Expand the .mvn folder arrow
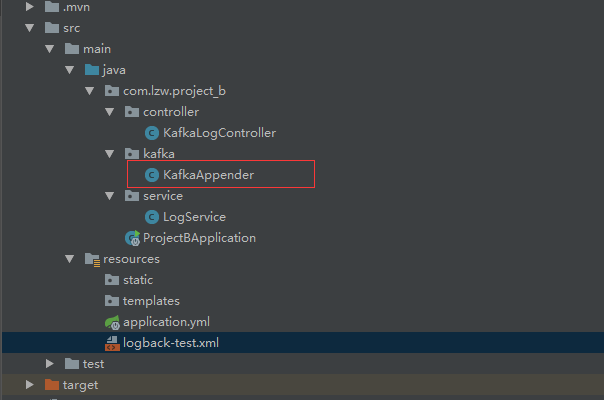The image size is (604, 400). [30, 7]
